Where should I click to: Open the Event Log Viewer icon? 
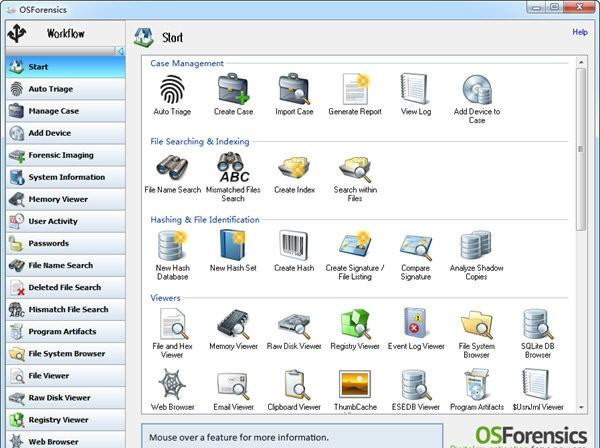pyautogui.click(x=416, y=324)
